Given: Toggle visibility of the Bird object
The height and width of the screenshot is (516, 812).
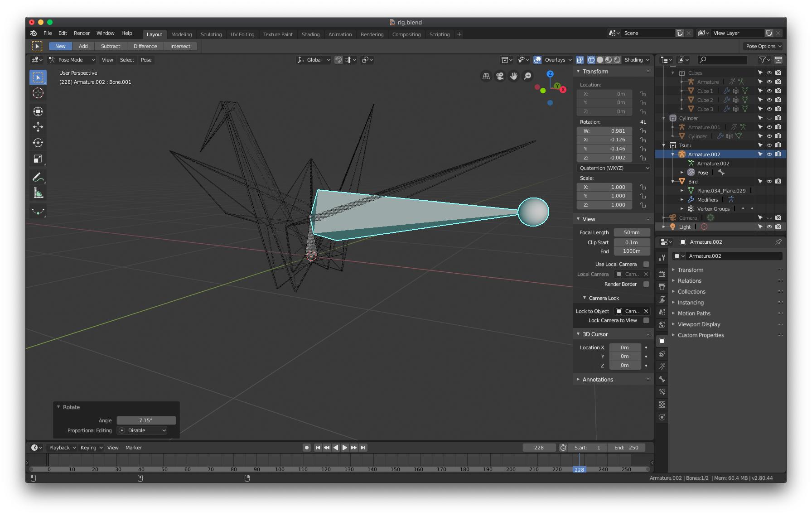Looking at the screenshot, I should click(x=769, y=182).
